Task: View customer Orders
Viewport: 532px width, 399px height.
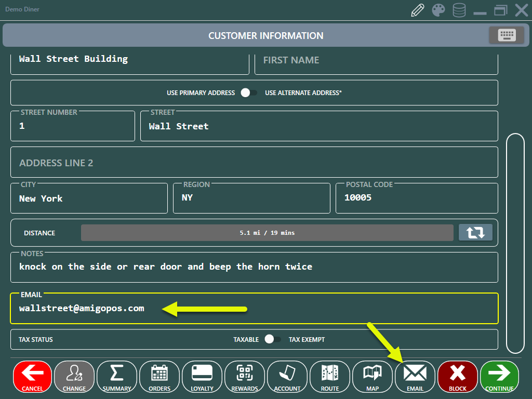Action: [x=159, y=377]
